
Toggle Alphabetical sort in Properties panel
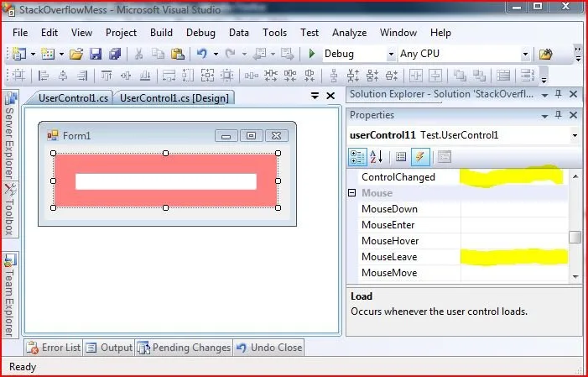click(x=377, y=157)
